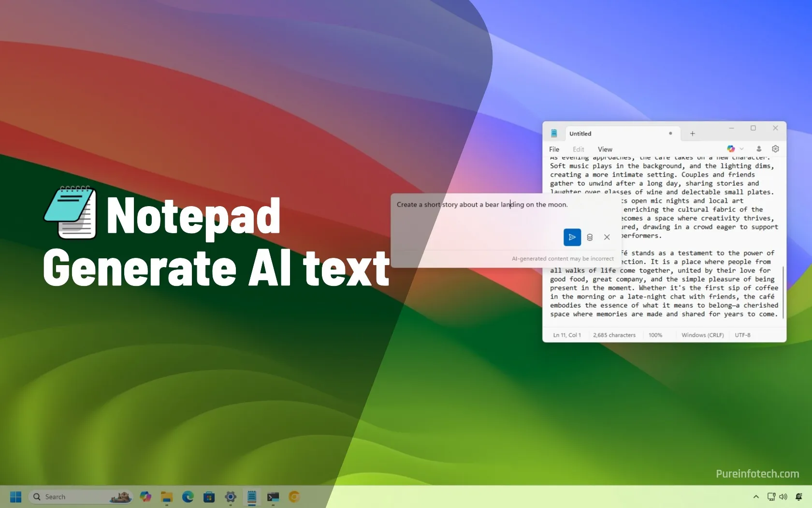Click the UTF-8 encoding status entry
This screenshot has width=812, height=508.
(742, 335)
